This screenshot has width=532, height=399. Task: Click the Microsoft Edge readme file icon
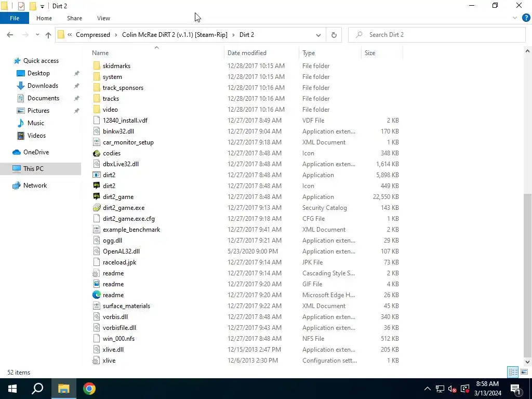(x=97, y=295)
